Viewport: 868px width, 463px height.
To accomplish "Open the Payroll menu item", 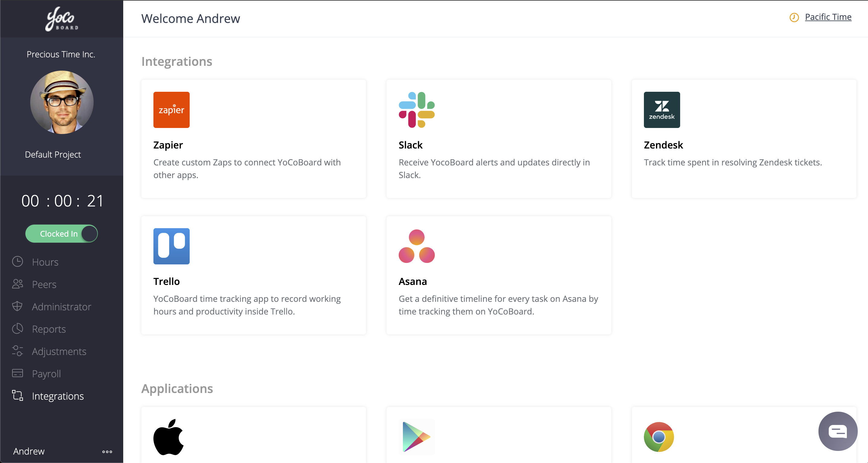I will pyautogui.click(x=47, y=373).
